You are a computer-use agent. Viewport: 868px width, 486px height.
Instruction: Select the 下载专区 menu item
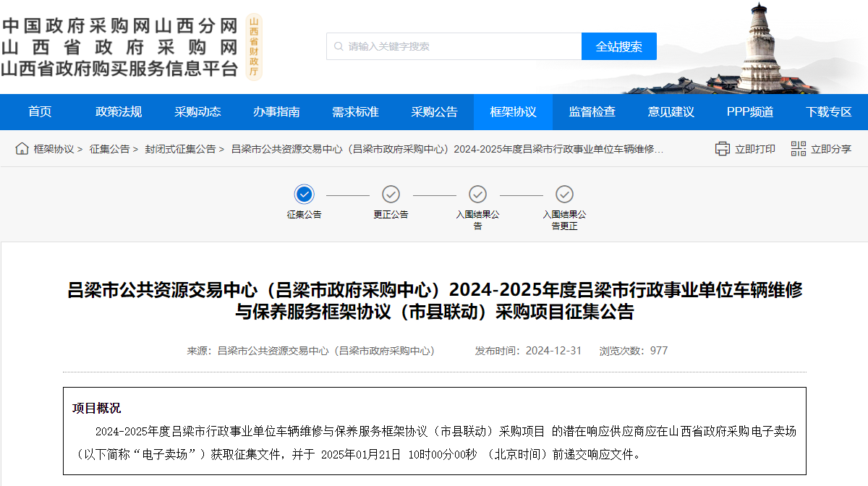click(x=827, y=111)
